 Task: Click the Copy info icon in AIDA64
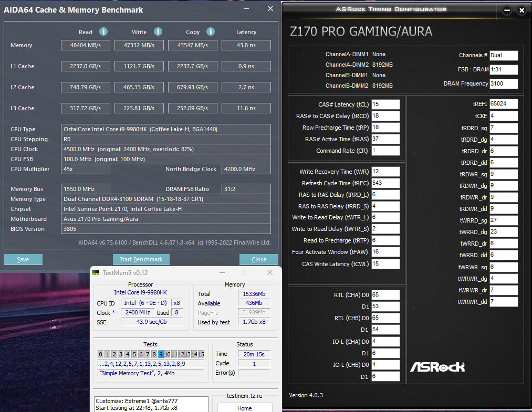211,31
